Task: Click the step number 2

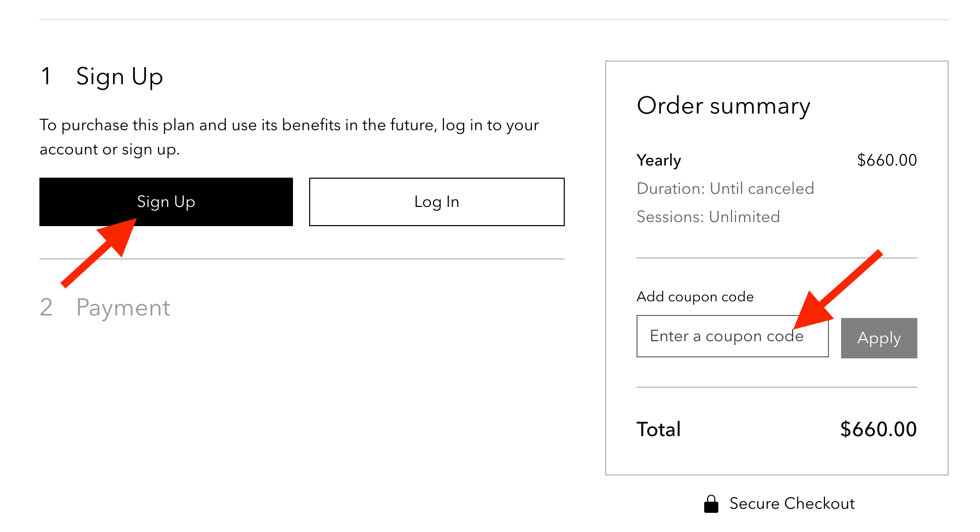Action: pyautogui.click(x=46, y=308)
